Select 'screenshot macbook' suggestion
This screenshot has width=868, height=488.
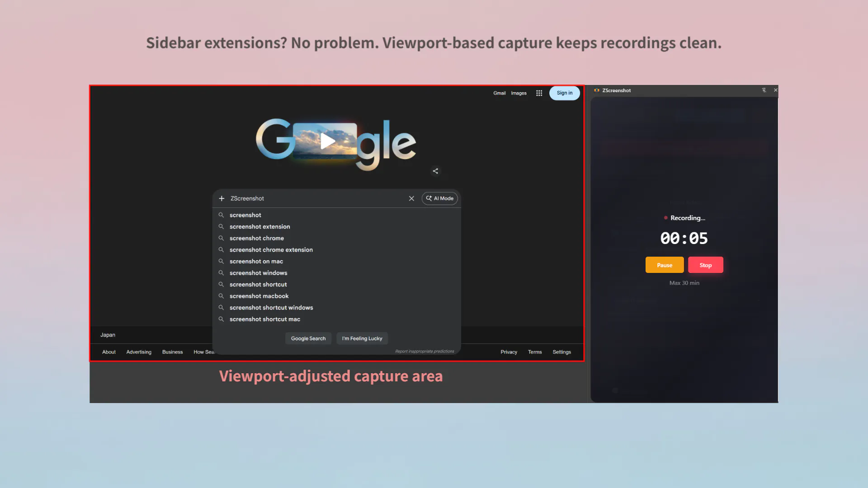tap(336, 296)
